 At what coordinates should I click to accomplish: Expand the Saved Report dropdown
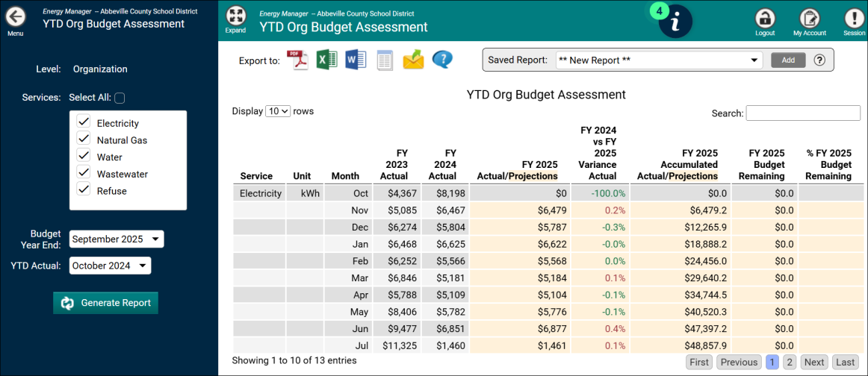[658, 60]
